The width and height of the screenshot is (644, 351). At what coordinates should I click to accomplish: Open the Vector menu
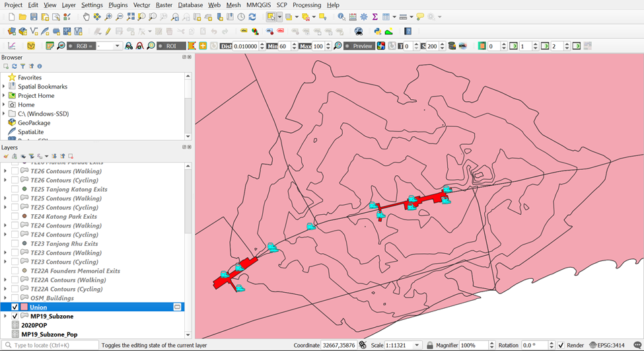coord(141,5)
